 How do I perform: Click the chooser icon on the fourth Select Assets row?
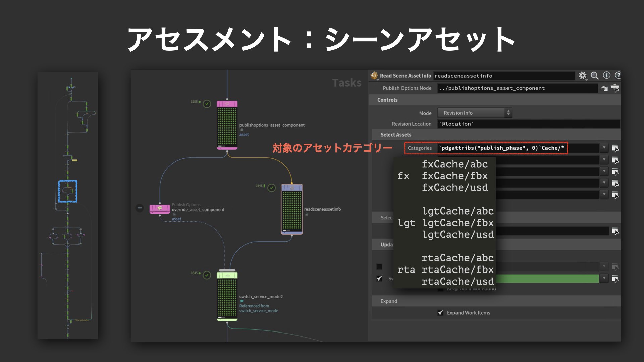[615, 183]
